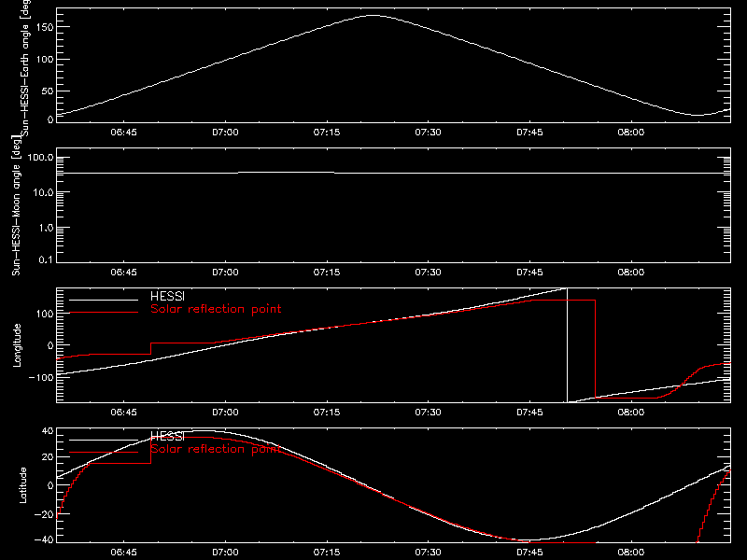Click the white HESSI legend line in Longitude plot
Screen dimensions: 747x560
point(104,300)
